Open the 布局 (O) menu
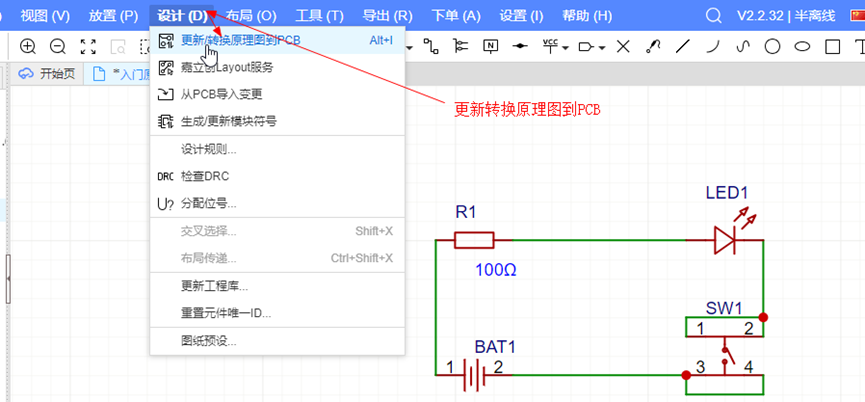The width and height of the screenshot is (865, 402). [251, 15]
